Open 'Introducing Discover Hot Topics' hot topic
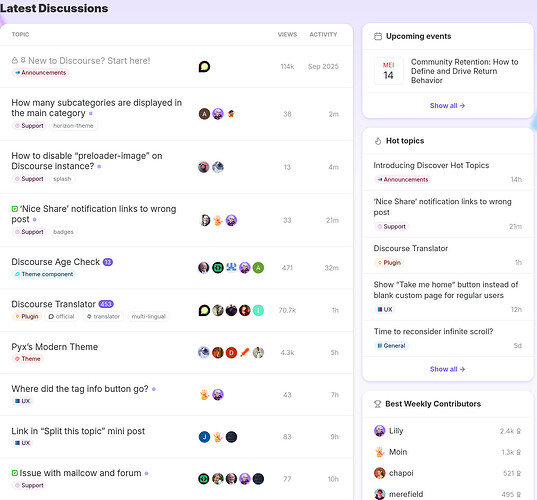This screenshot has width=537, height=500. [x=431, y=165]
